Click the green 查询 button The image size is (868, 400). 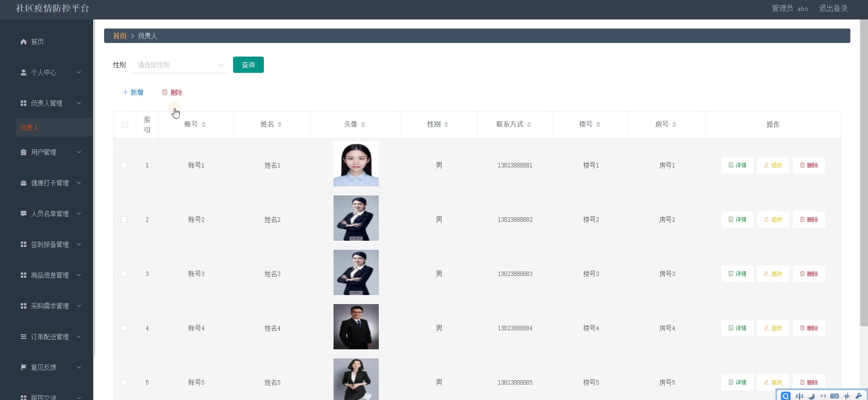point(248,65)
